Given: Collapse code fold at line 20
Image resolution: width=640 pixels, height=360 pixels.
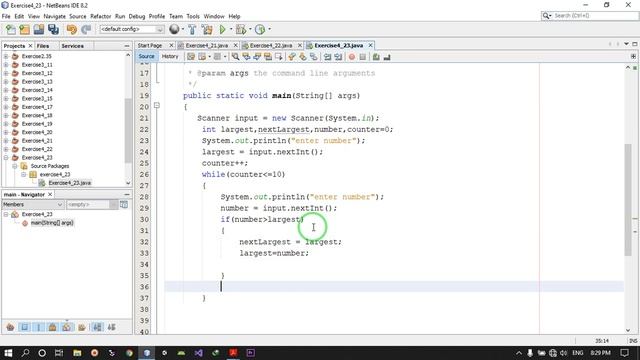Looking at the screenshot, I should coord(157,105).
